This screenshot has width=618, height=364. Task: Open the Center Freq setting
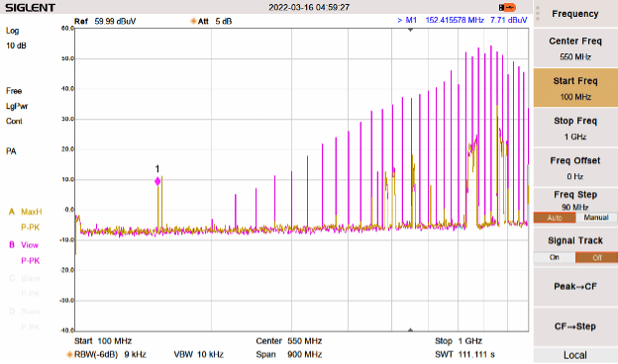pos(575,48)
